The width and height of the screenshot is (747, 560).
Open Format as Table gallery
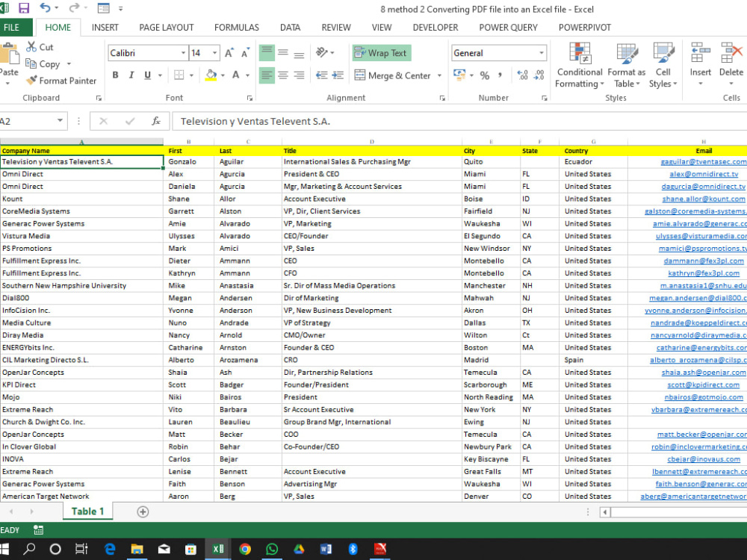pos(627,65)
